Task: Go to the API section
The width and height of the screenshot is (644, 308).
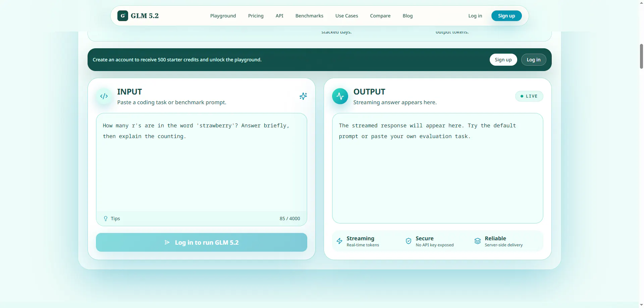Action: pyautogui.click(x=279, y=16)
